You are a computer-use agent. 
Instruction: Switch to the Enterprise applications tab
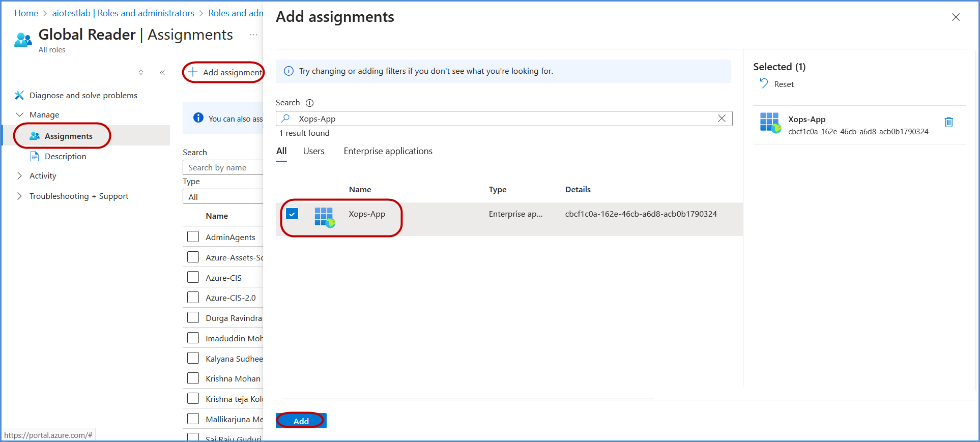pyautogui.click(x=388, y=151)
